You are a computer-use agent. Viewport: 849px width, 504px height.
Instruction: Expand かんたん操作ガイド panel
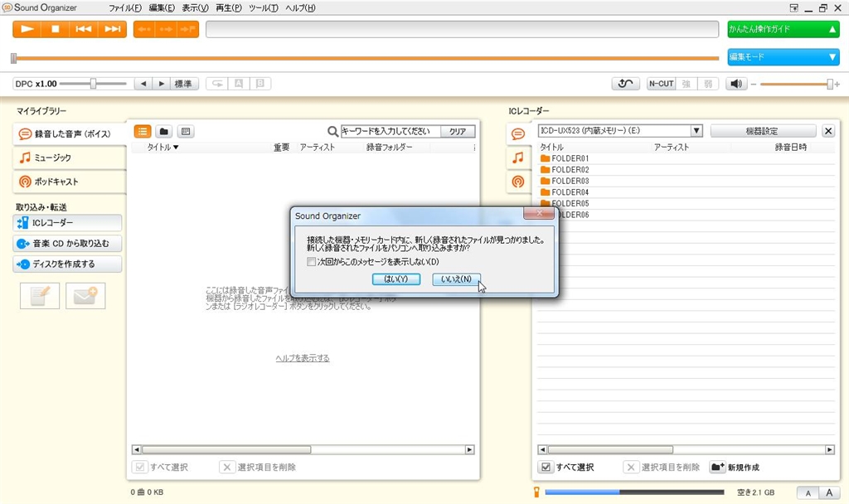[x=783, y=29]
